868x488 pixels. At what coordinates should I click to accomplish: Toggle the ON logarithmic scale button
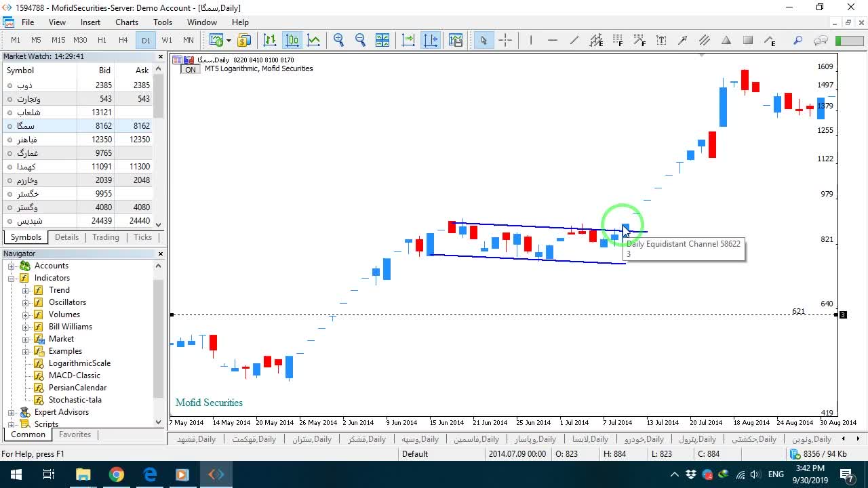191,69
